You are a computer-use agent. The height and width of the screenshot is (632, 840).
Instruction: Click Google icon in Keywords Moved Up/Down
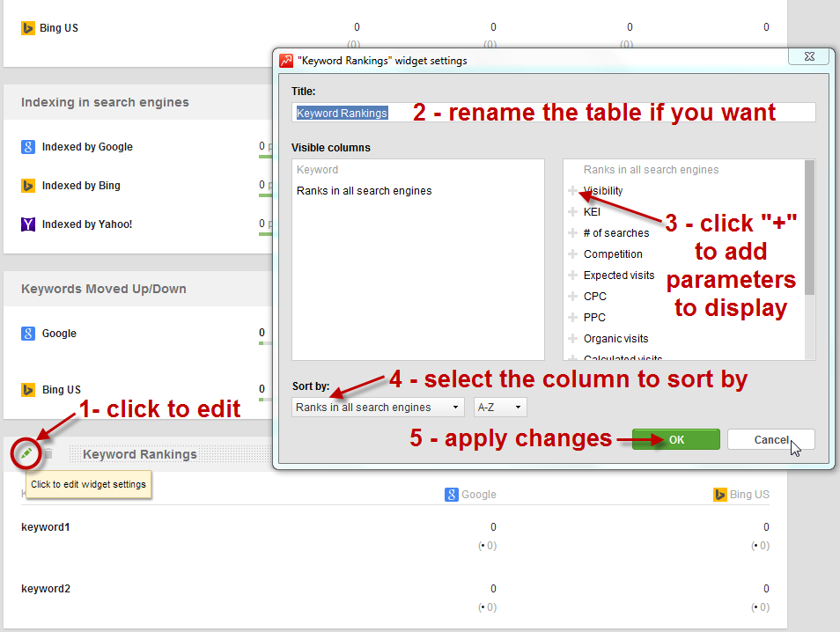[x=28, y=333]
